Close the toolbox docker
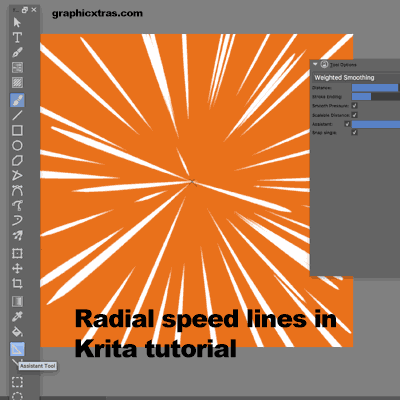The height and width of the screenshot is (400, 400). [34, 10]
